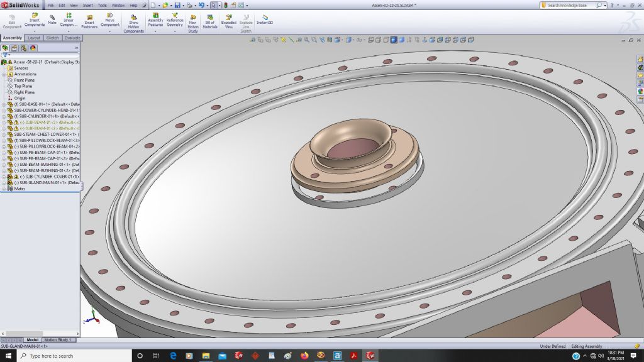Open Assembly Features tool
The width and height of the screenshot is (644, 362).
click(x=155, y=19)
